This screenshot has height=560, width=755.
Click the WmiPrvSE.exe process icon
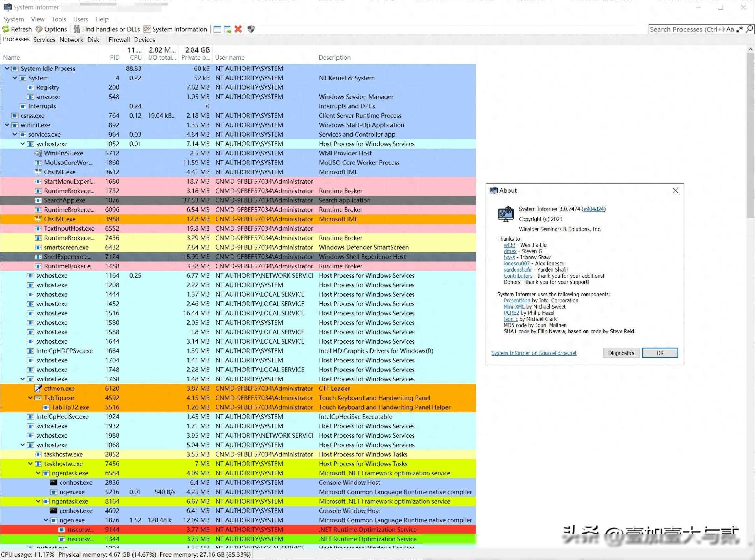coord(38,153)
